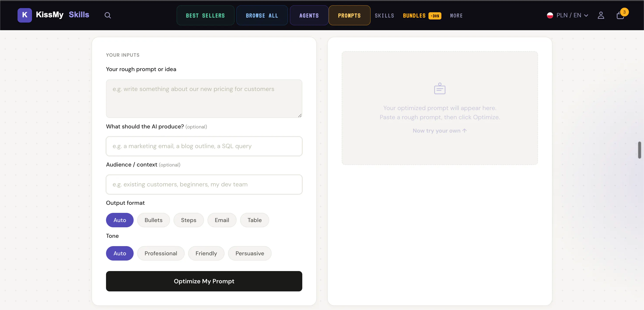
Task: Select Persuasive tone
Action: (x=250, y=253)
